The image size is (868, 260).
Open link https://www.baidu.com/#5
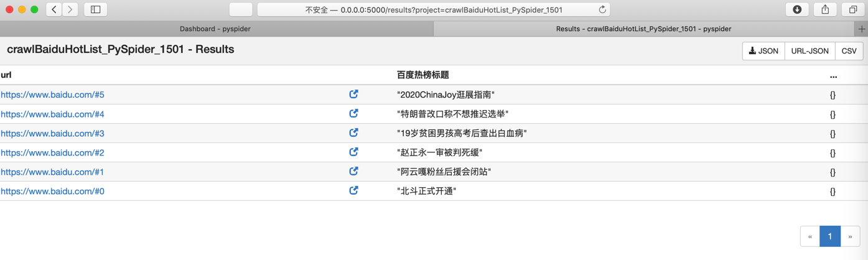[52, 95]
